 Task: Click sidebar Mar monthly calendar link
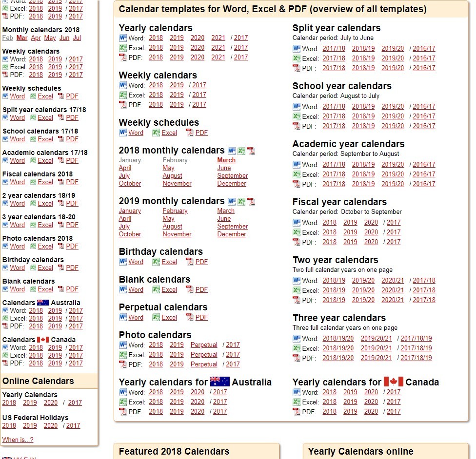[22, 38]
